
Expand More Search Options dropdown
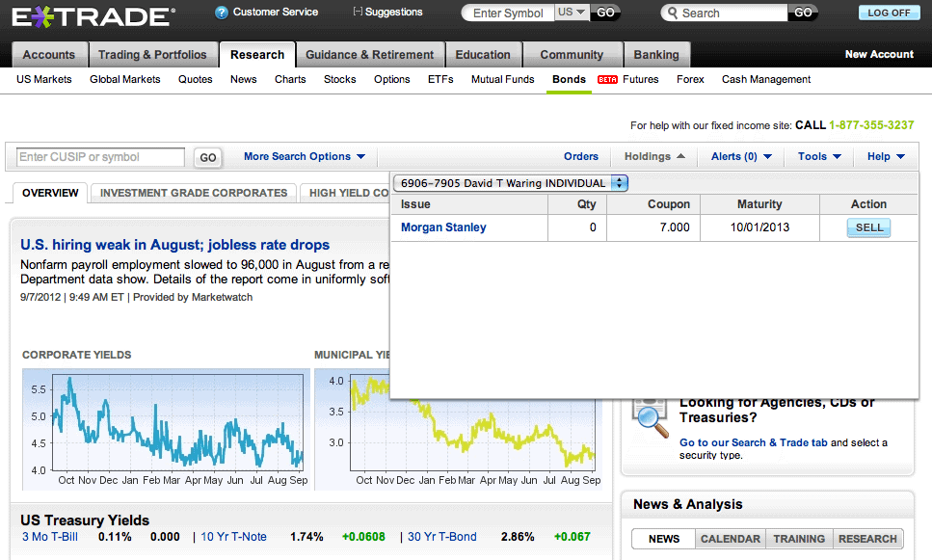pyautogui.click(x=305, y=156)
